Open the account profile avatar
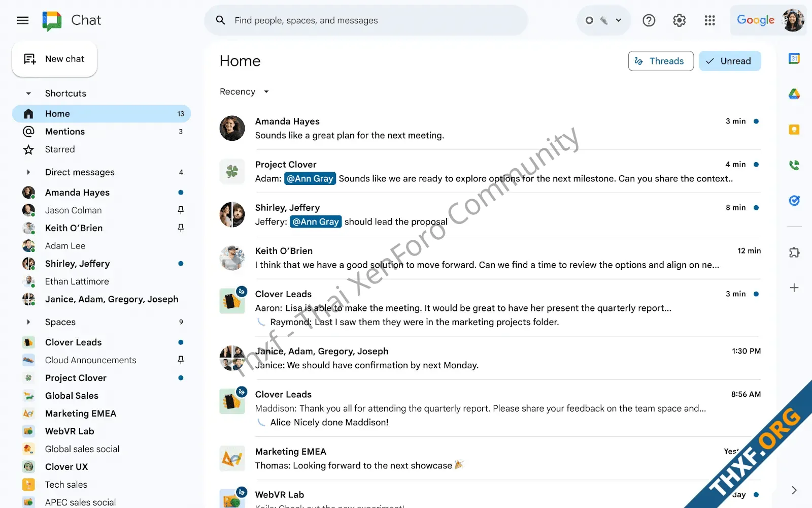 tap(793, 20)
